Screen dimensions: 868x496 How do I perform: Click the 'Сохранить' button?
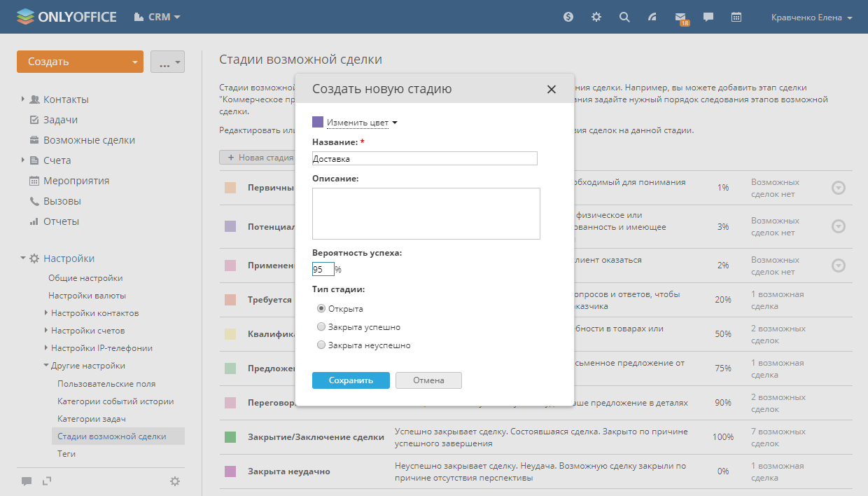[x=351, y=380]
